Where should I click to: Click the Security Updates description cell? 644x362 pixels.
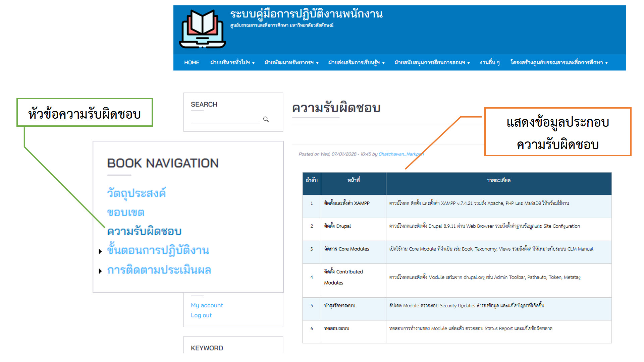coord(499,309)
